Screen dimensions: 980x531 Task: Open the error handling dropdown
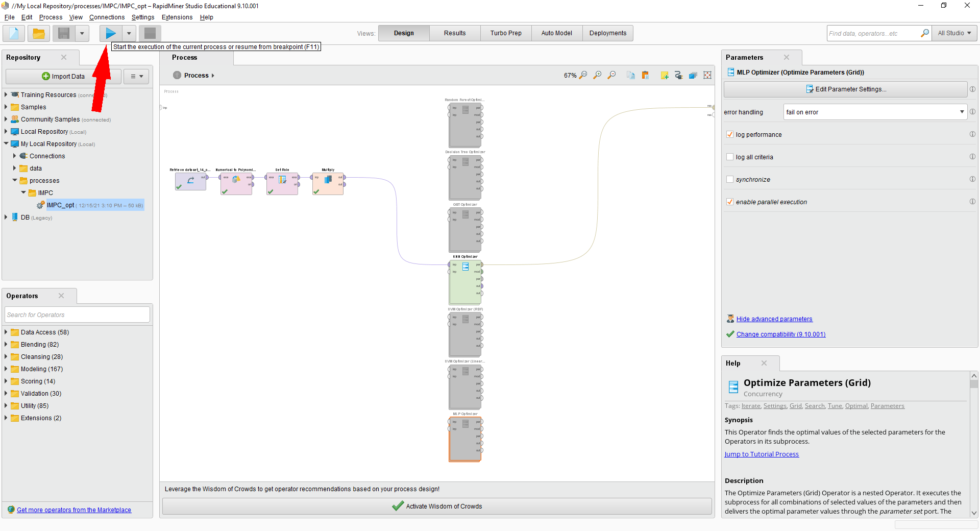tap(875, 112)
